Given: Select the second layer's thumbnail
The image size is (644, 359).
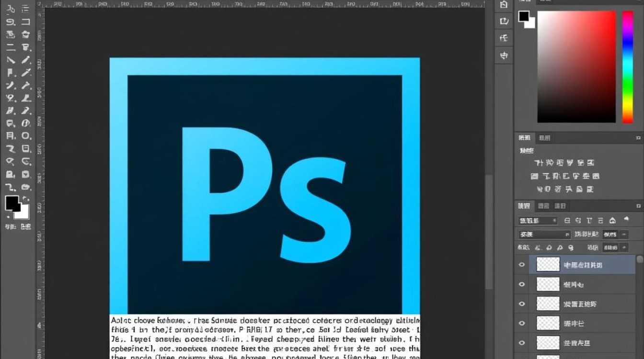Looking at the screenshot, I should coord(548,284).
